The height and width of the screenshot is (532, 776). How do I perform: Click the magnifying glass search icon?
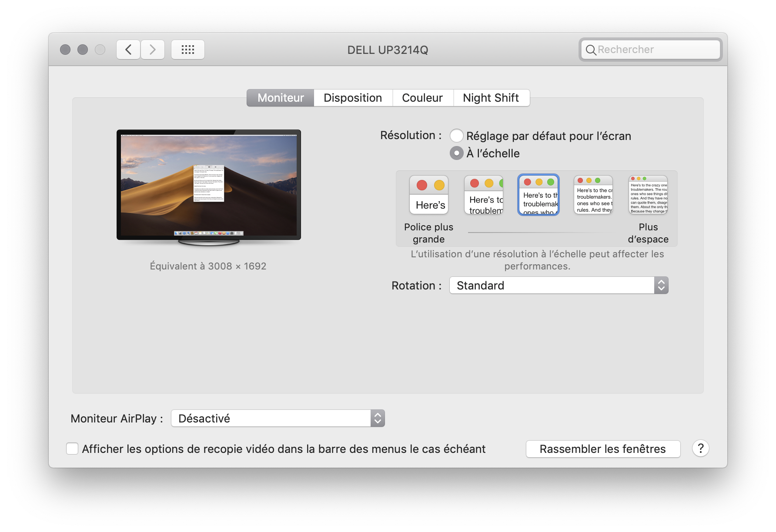point(591,50)
